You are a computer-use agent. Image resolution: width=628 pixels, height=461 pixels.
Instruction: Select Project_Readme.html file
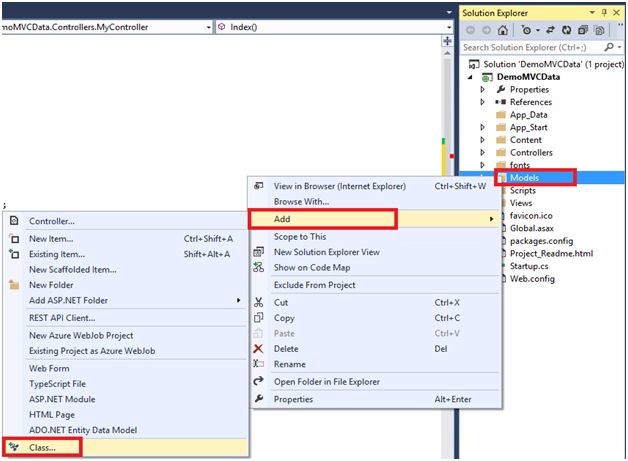[551, 254]
